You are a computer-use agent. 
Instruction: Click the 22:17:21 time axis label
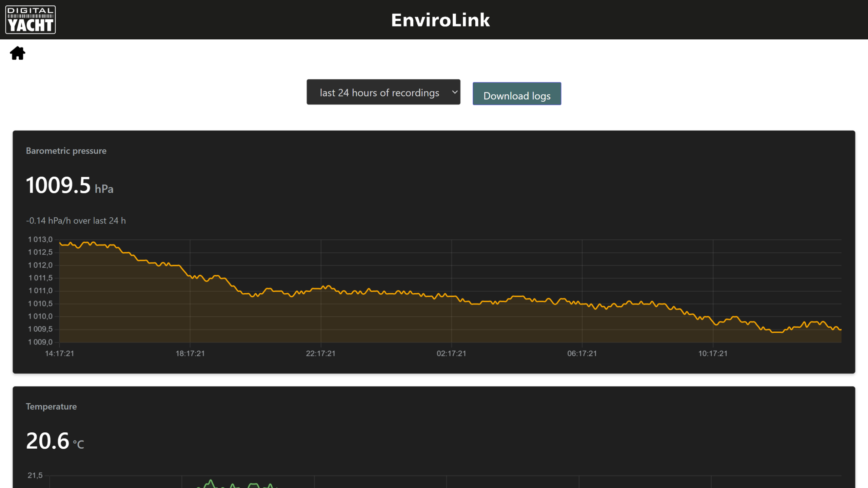pyautogui.click(x=320, y=353)
